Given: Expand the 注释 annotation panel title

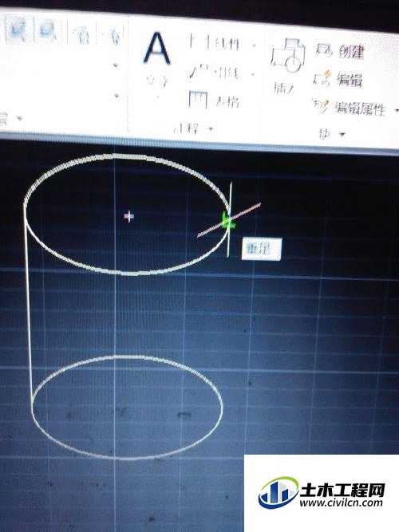Looking at the screenshot, I should pyautogui.click(x=194, y=129).
